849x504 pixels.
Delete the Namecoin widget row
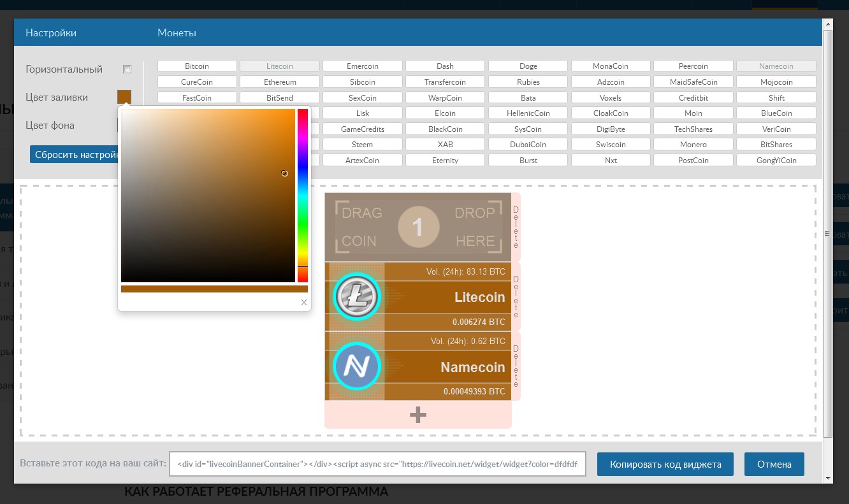coord(516,366)
